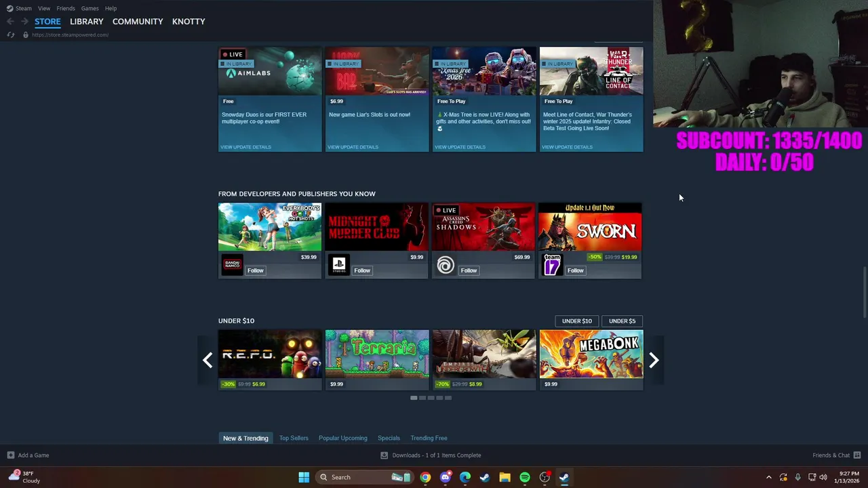Select the Popular Upcoming tab
The width and height of the screenshot is (868, 488).
point(343,438)
